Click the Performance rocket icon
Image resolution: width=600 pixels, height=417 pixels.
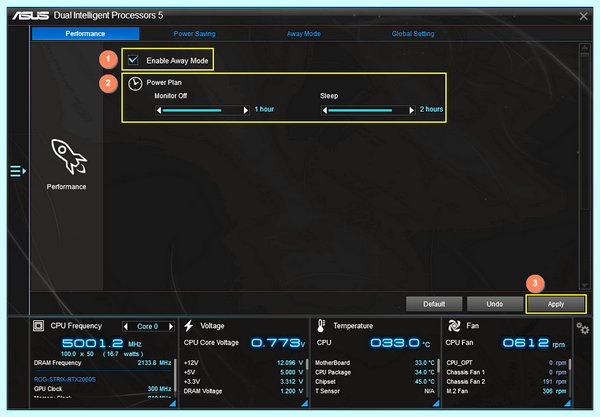click(x=69, y=157)
